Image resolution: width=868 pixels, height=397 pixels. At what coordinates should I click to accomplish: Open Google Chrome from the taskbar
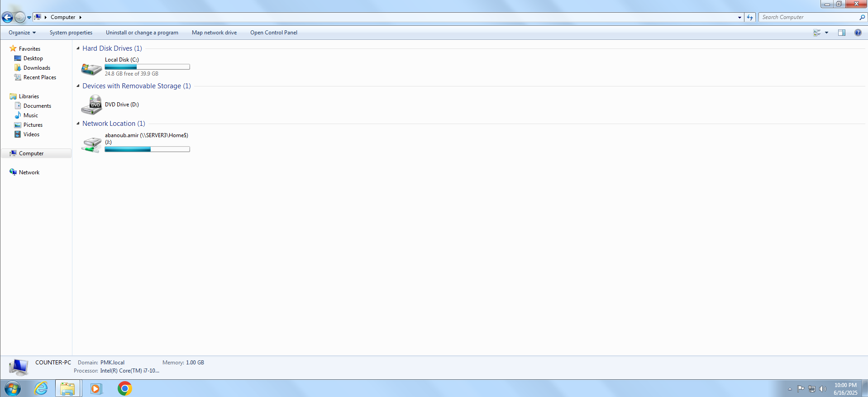click(124, 388)
